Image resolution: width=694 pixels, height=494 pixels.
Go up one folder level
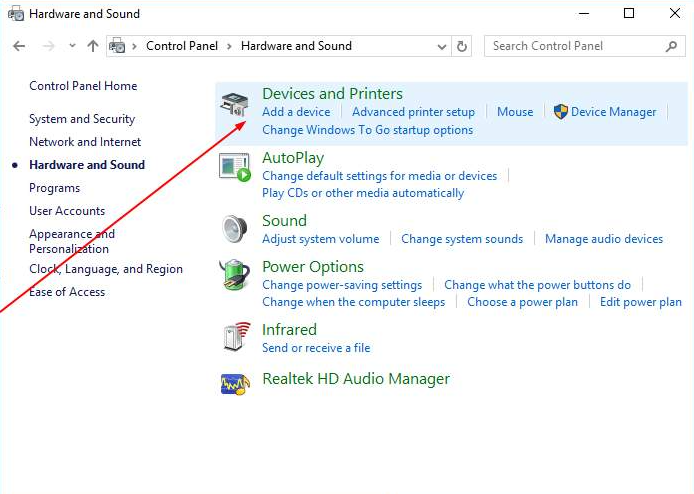point(93,46)
